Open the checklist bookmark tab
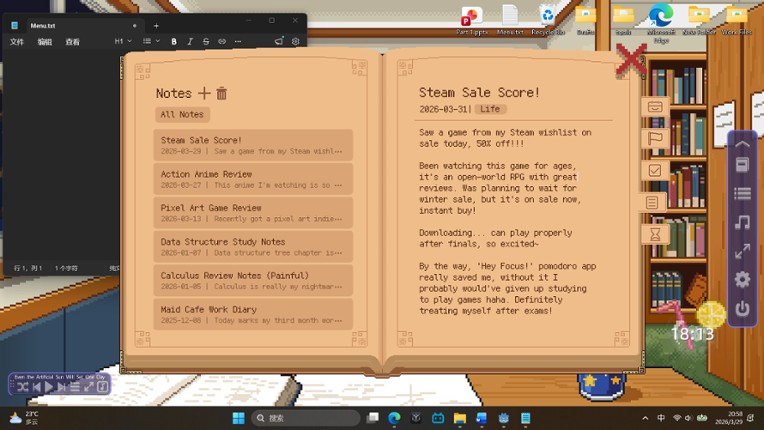764x430 pixels. coord(655,171)
